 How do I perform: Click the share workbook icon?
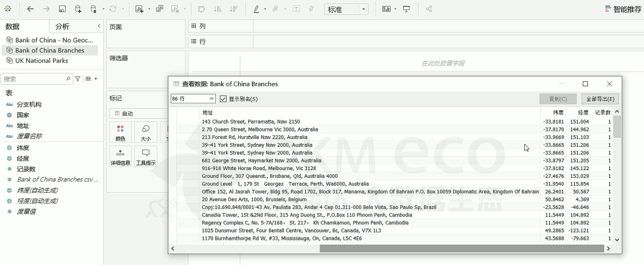coord(429,8)
